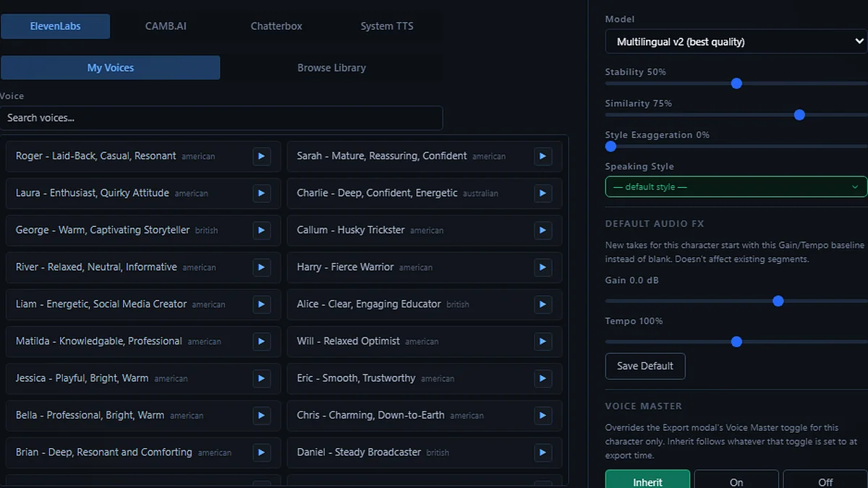Select the Jessica - Playful, Bright, Warm voice
The height and width of the screenshot is (488, 868).
[143, 378]
